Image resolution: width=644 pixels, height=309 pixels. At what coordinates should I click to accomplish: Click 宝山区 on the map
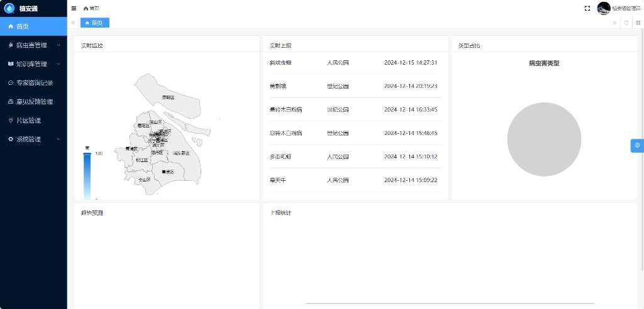pos(156,122)
